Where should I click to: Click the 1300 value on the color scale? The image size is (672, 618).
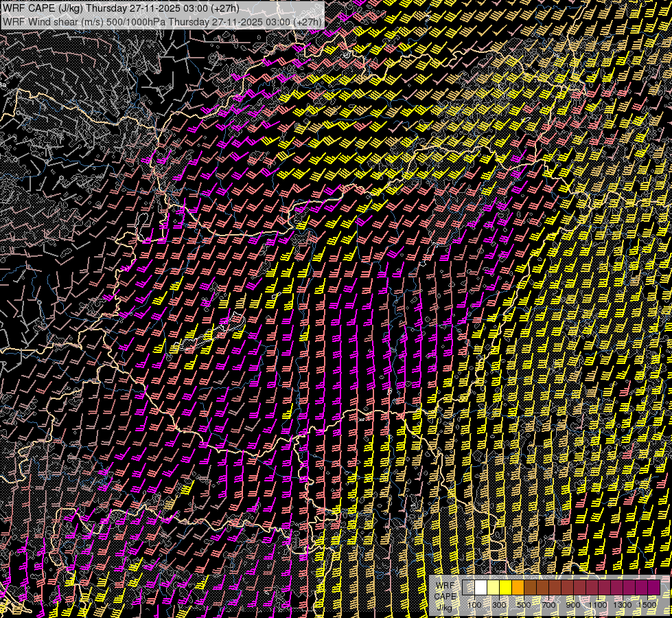(x=623, y=605)
